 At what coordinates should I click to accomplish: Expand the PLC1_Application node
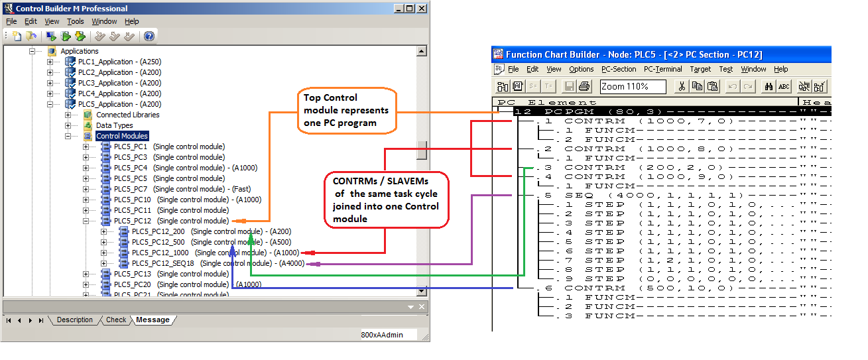tap(50, 62)
